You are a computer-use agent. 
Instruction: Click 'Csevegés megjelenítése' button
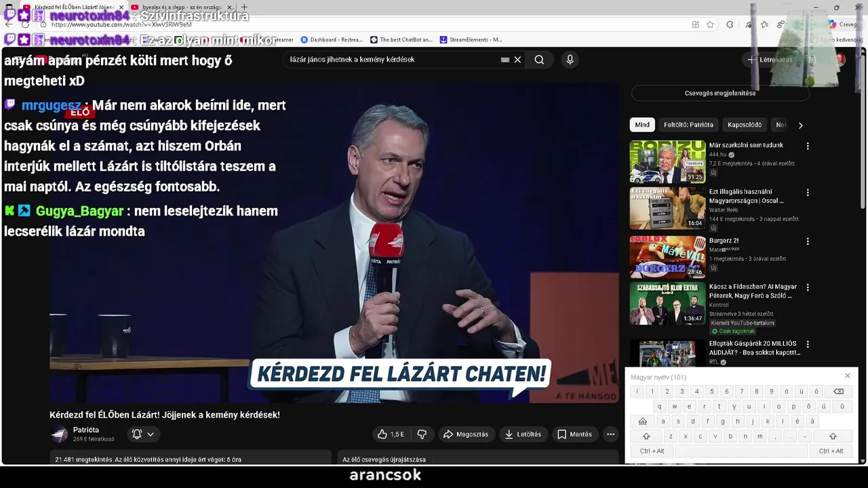720,93
